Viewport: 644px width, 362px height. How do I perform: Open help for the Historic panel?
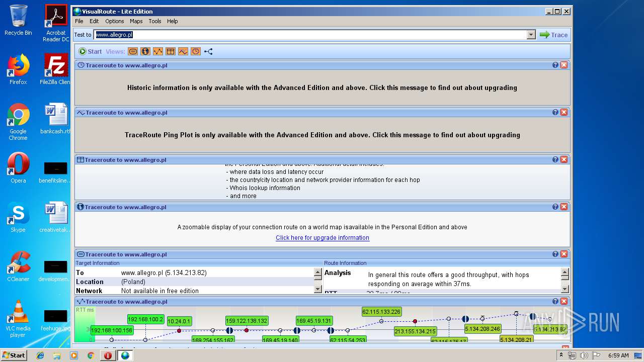(x=555, y=65)
